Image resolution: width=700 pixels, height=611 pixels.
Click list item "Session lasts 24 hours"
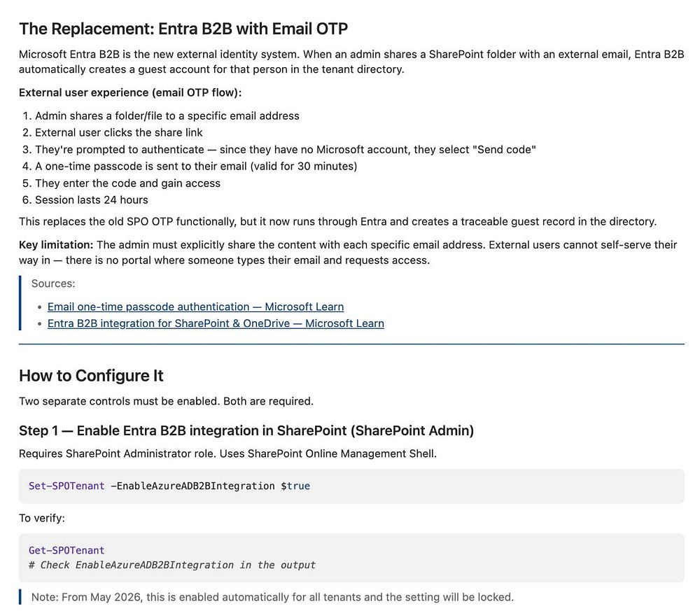pyautogui.click(x=91, y=200)
